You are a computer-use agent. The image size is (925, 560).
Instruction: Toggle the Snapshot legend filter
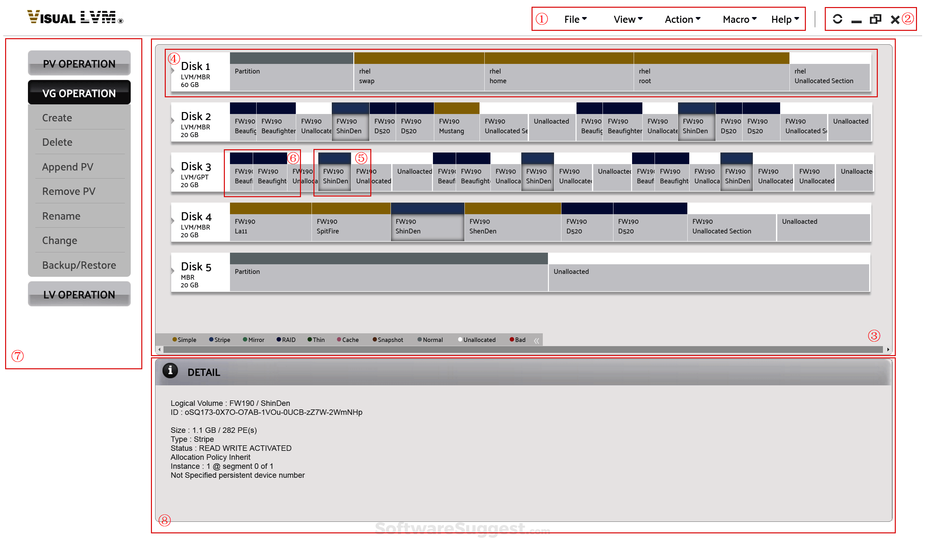[374, 339]
